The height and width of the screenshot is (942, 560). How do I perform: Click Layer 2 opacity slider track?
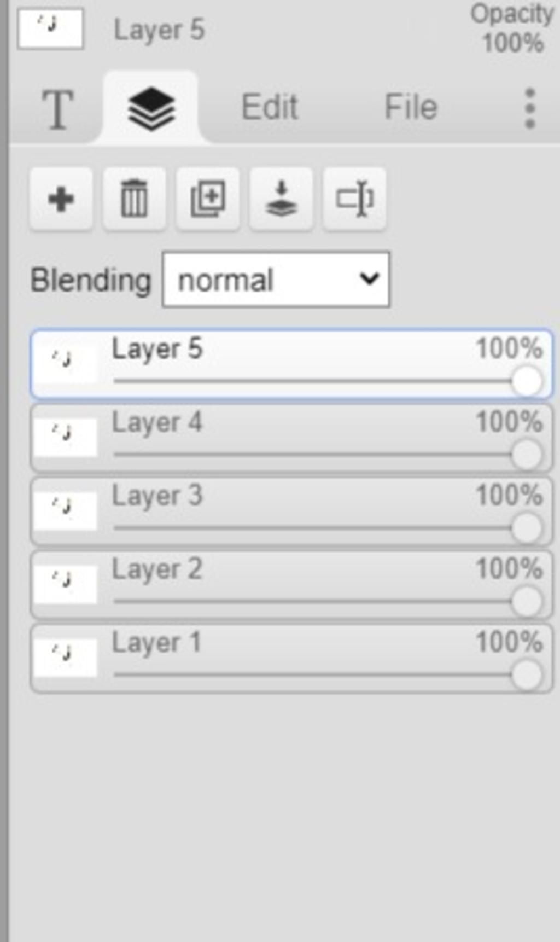coord(313,601)
